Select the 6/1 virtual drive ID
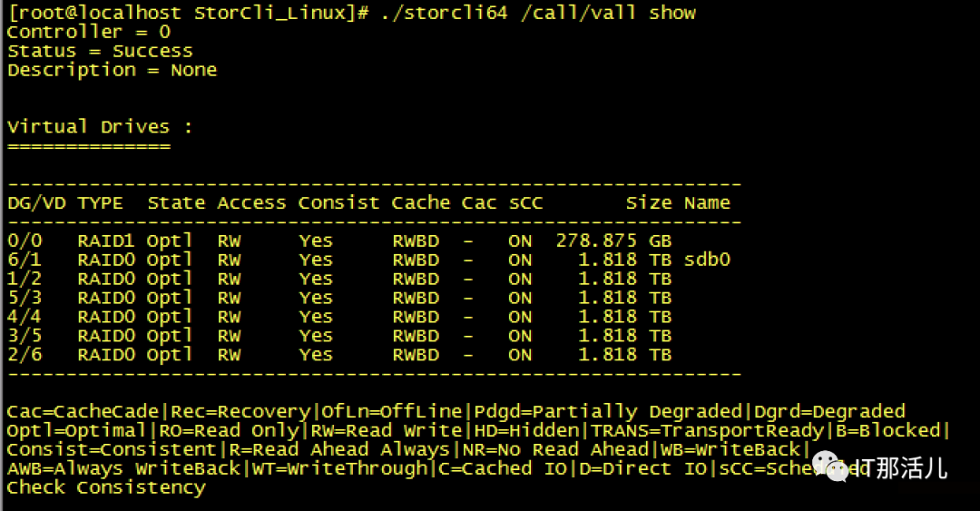980x511 pixels. click(x=24, y=260)
